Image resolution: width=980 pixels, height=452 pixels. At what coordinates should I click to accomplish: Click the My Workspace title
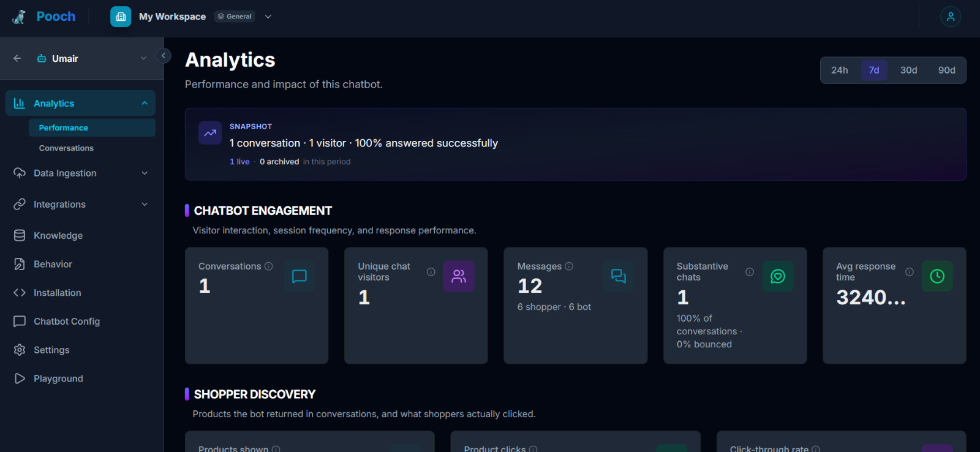pos(172,17)
